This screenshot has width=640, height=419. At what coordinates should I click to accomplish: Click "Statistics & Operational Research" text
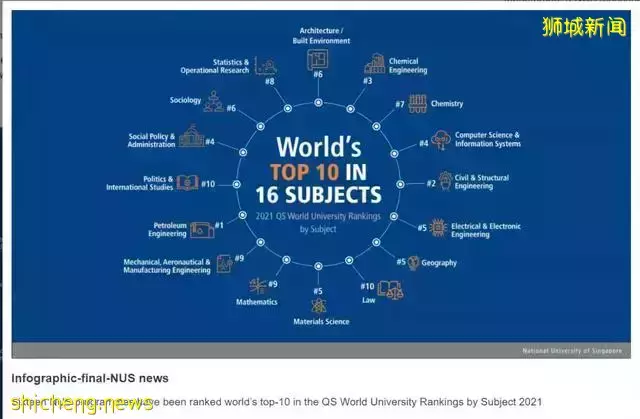(x=215, y=66)
